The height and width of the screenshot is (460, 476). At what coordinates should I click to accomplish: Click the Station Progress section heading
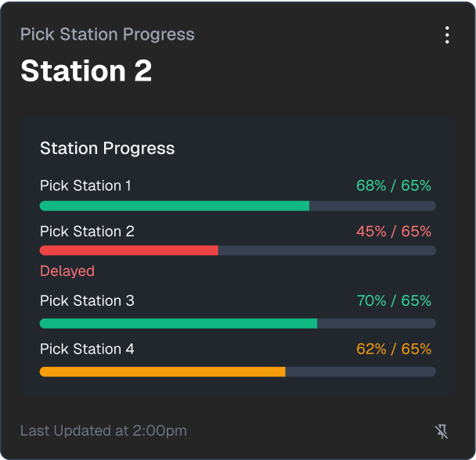(107, 149)
